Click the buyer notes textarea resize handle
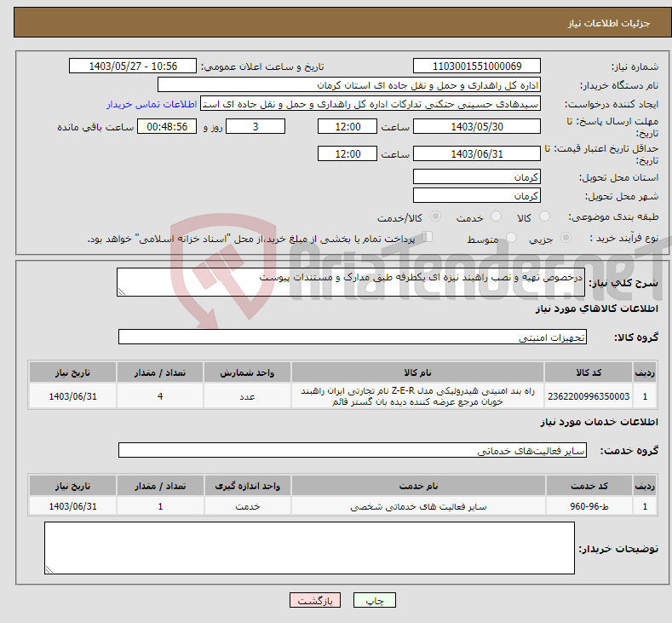The height and width of the screenshot is (623, 672). tap(49, 569)
